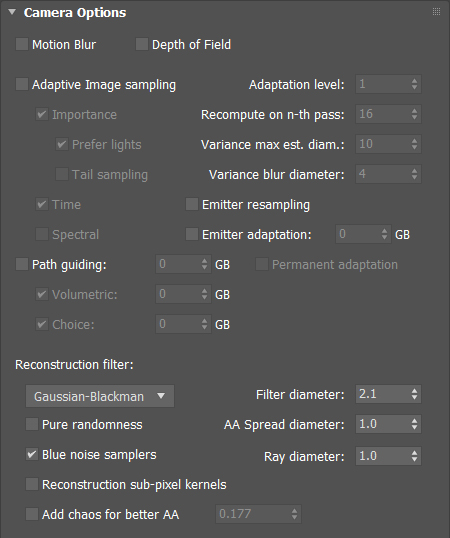Uncheck Blue noise samplers
Viewport: 450px width, 538px height.
click(x=32, y=454)
